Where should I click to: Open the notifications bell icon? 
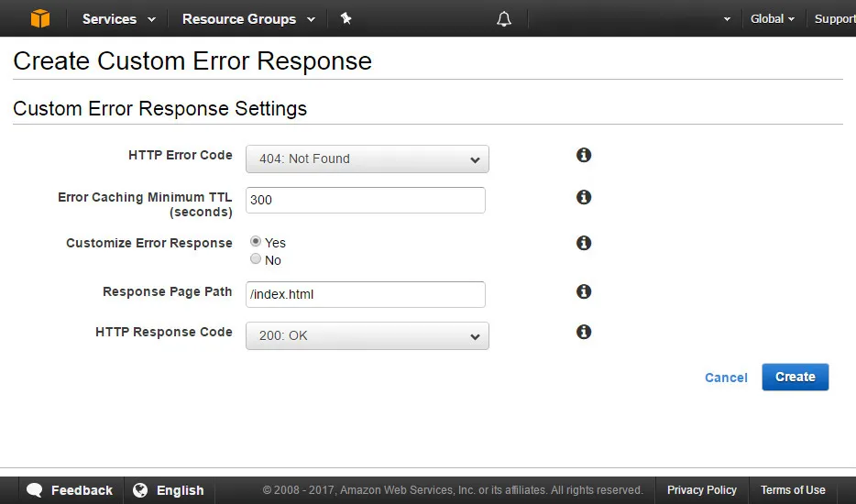tap(504, 19)
